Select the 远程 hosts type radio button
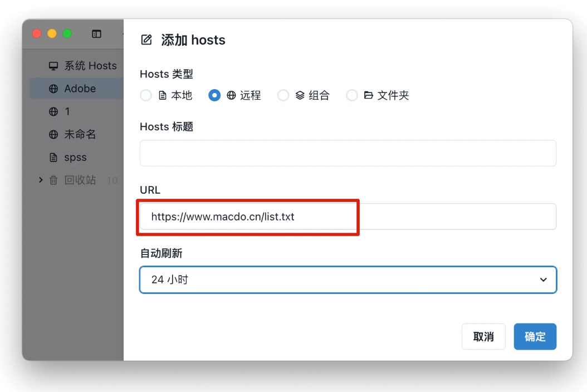 click(x=214, y=95)
